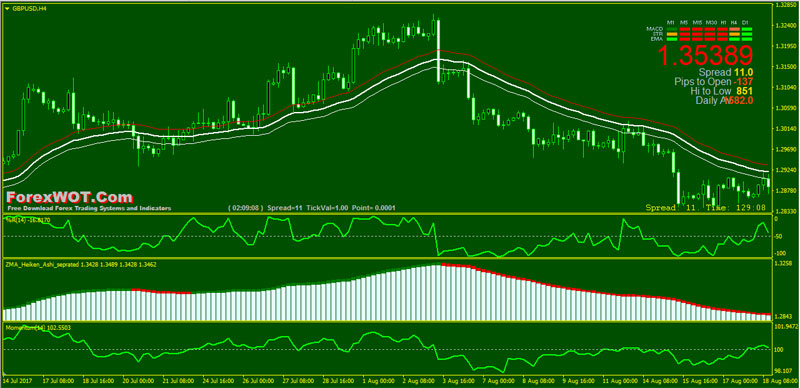This screenshot has width=800, height=388.
Task: Click the 1.30590 price axis label
Action: coord(786,108)
